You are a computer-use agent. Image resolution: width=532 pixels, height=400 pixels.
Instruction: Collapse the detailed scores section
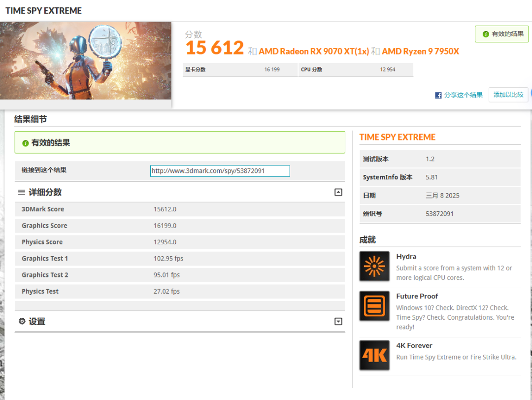[x=338, y=192]
